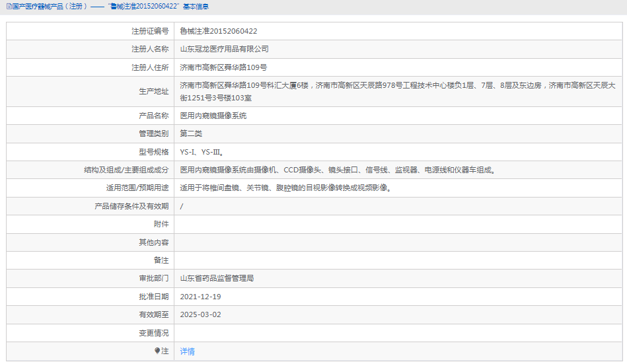Click the pin icon beside 注
The height and width of the screenshot is (364, 627).
(x=157, y=351)
